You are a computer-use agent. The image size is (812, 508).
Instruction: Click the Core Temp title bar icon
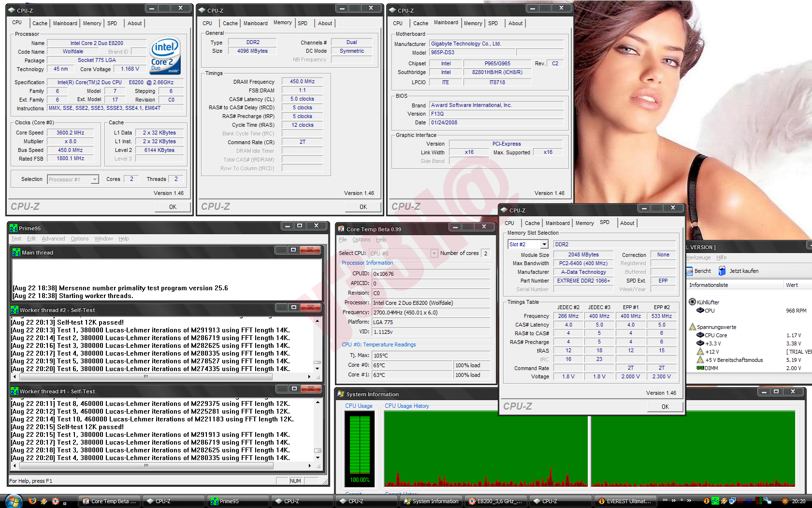point(341,229)
